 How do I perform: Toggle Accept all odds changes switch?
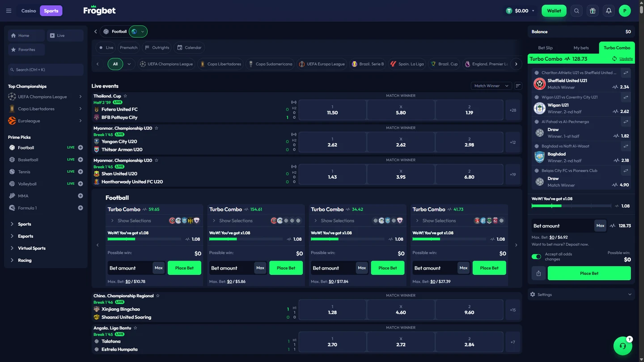(x=536, y=257)
